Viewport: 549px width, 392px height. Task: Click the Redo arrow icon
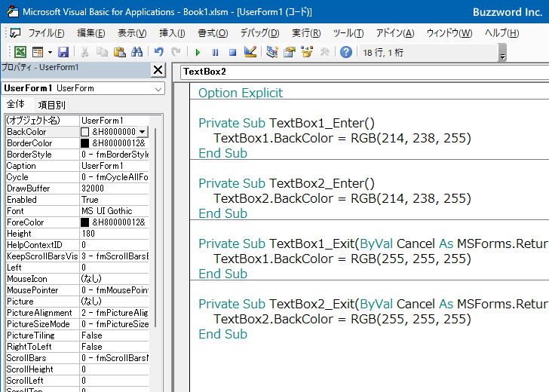[176, 52]
